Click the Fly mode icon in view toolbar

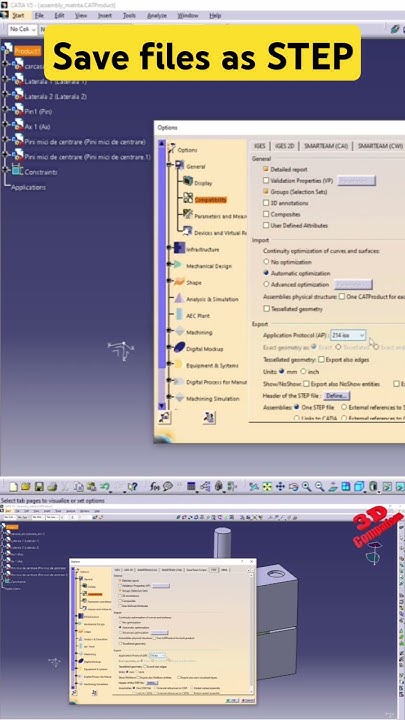coord(253,486)
